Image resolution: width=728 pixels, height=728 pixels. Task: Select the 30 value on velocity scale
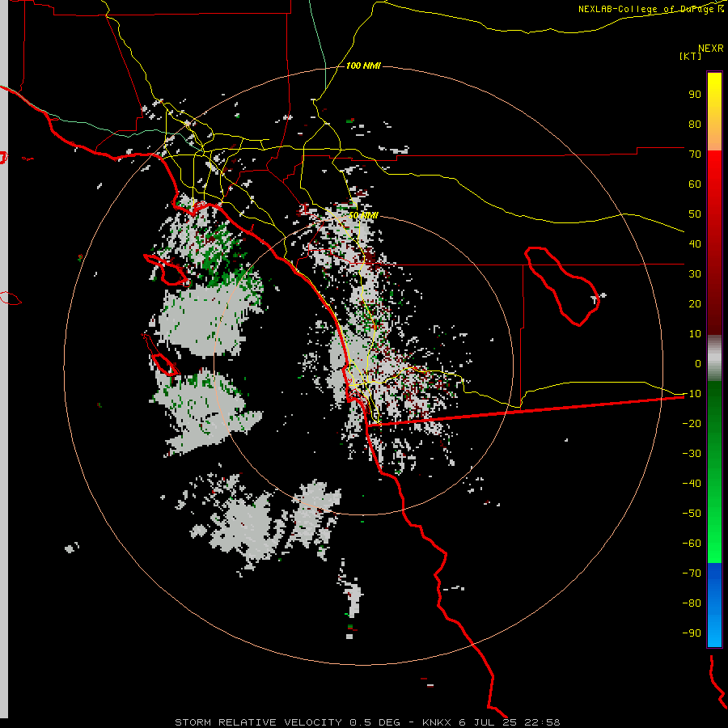[x=695, y=274]
